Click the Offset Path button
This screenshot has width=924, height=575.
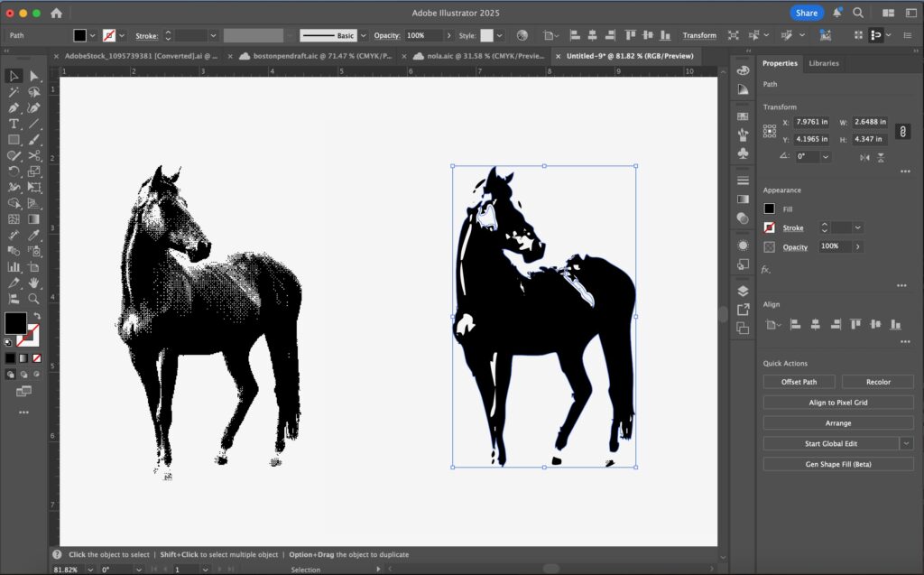[x=799, y=382]
